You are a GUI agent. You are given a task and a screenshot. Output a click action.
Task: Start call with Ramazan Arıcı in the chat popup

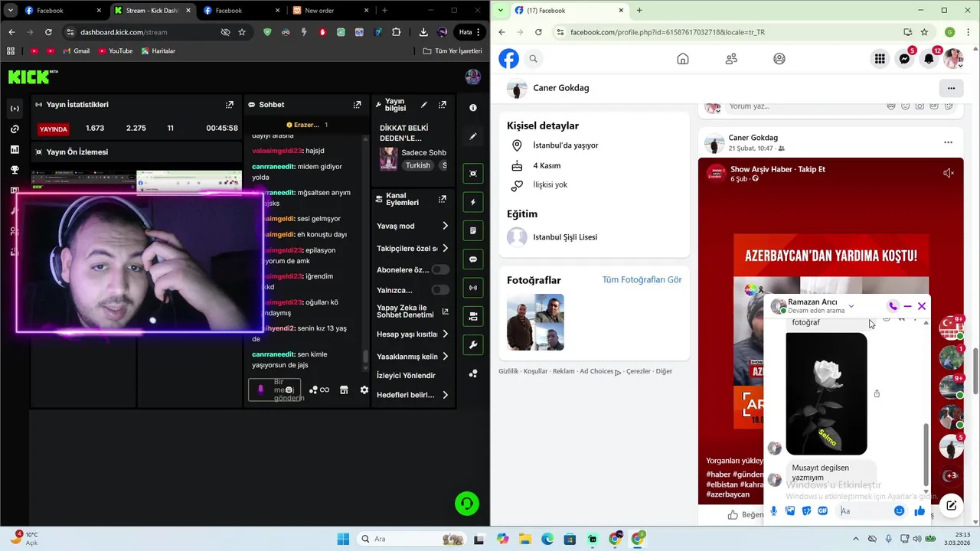click(893, 306)
